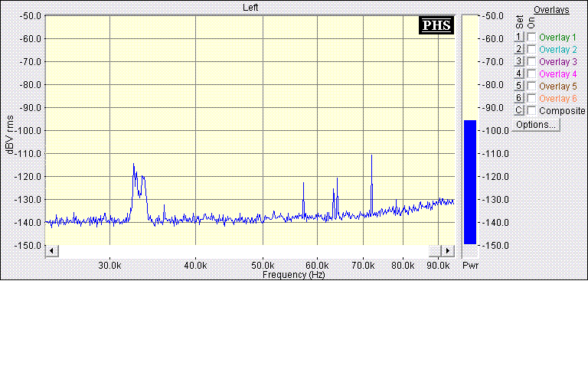588x392 pixels.
Task: Click the -150.0 label on left axis
Action: pos(28,245)
